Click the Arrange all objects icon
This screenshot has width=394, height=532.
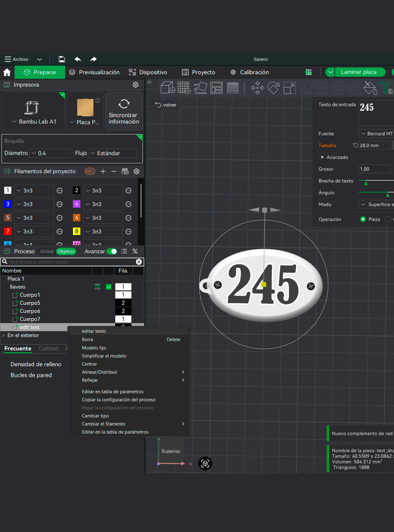(x=216, y=87)
